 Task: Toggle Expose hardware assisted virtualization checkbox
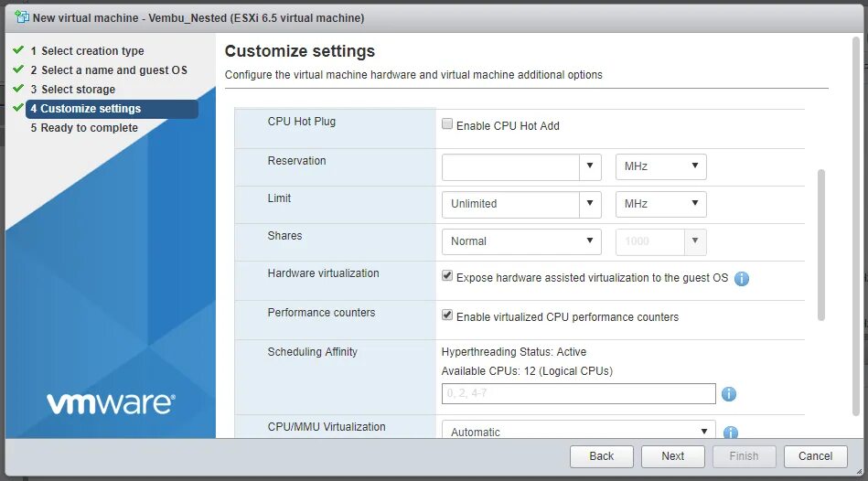(447, 275)
